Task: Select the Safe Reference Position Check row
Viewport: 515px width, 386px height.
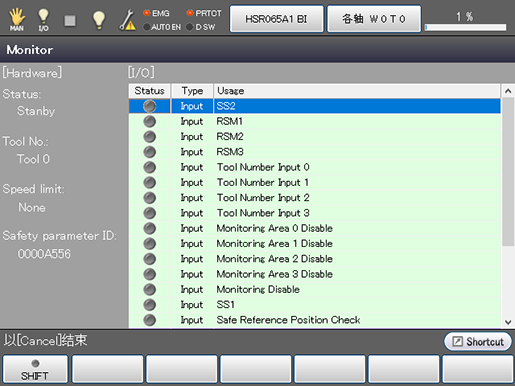Action: [315, 320]
